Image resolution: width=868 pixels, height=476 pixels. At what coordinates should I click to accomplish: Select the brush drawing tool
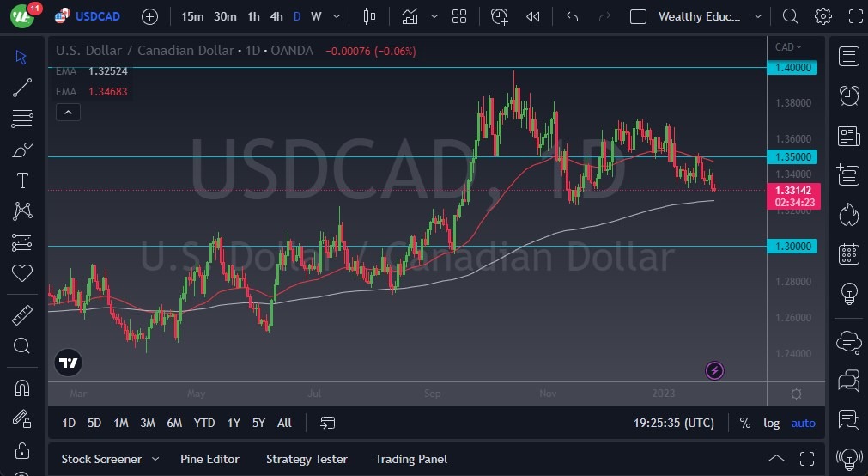[x=22, y=150]
